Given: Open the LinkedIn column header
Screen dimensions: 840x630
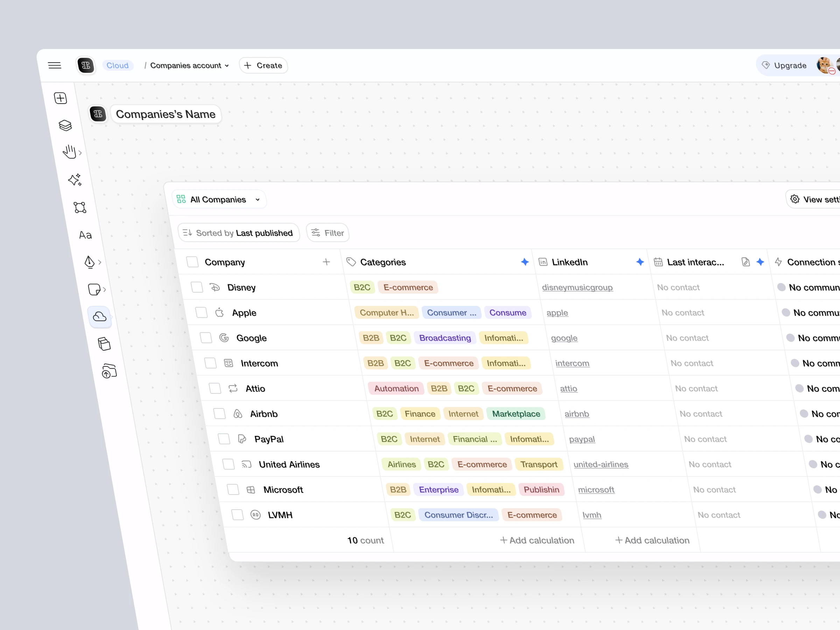Looking at the screenshot, I should pyautogui.click(x=569, y=262).
